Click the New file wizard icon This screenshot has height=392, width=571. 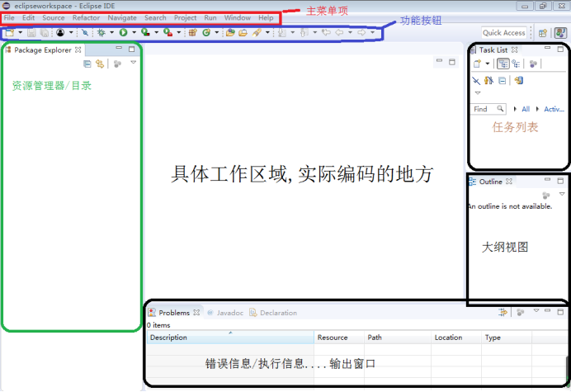10,33
